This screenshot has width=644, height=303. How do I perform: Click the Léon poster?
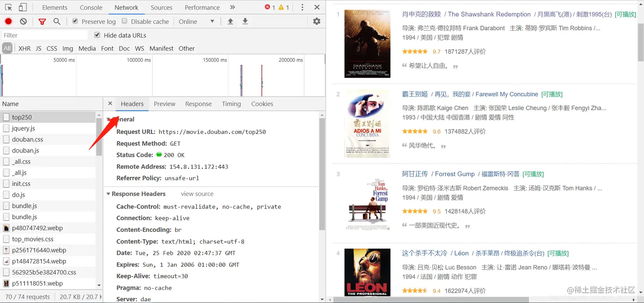(367, 272)
